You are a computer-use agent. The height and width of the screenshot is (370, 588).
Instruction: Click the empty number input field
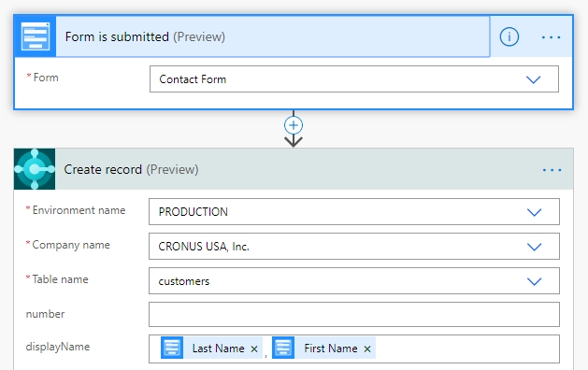(354, 314)
